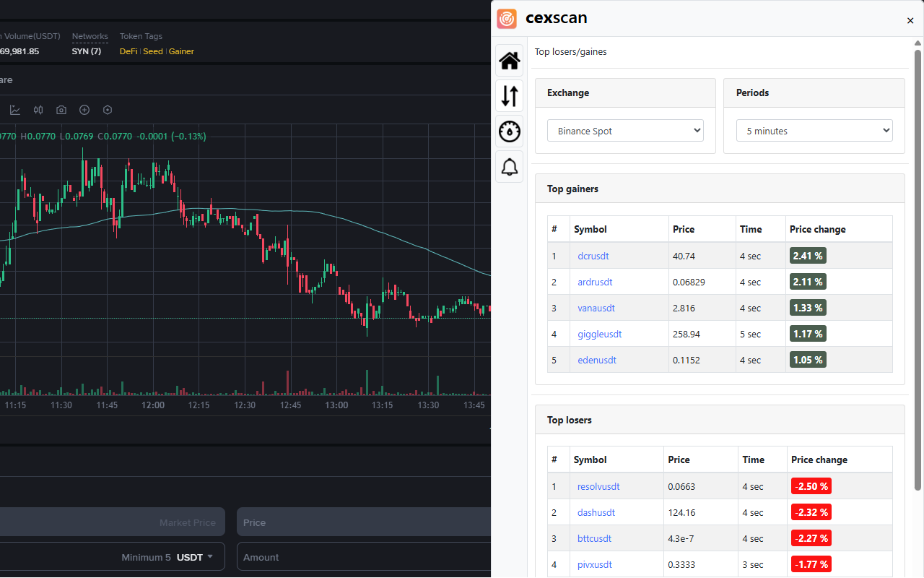This screenshot has height=578, width=924.
Task: Click the -1.77 % price change badge
Action: point(811,564)
